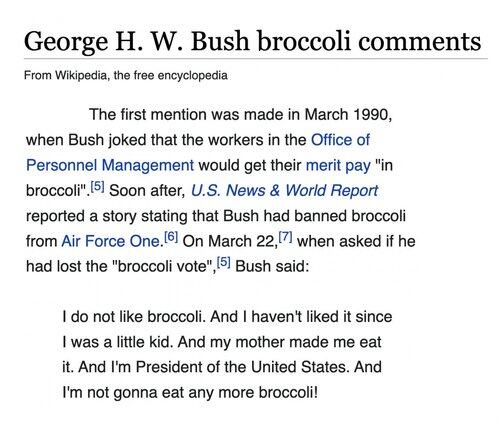Click the "Personnel Management" link text
The width and height of the screenshot is (500, 433).
pyautogui.click(x=110, y=165)
